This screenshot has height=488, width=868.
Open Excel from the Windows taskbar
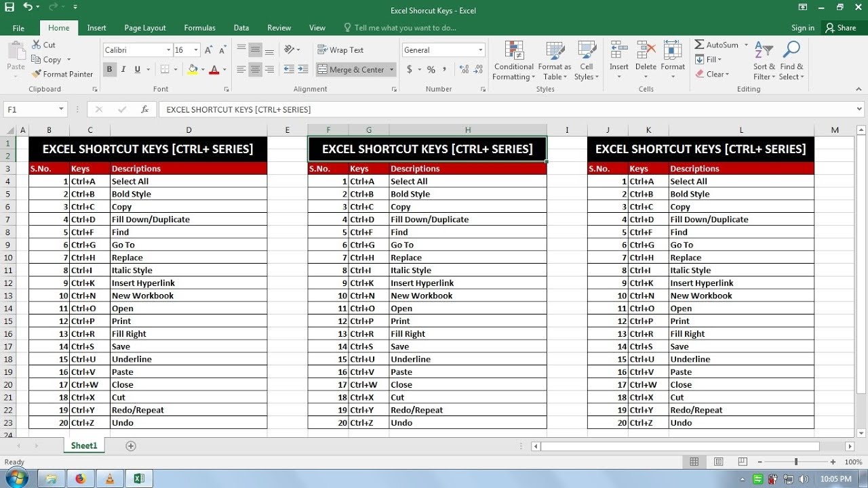(x=139, y=479)
